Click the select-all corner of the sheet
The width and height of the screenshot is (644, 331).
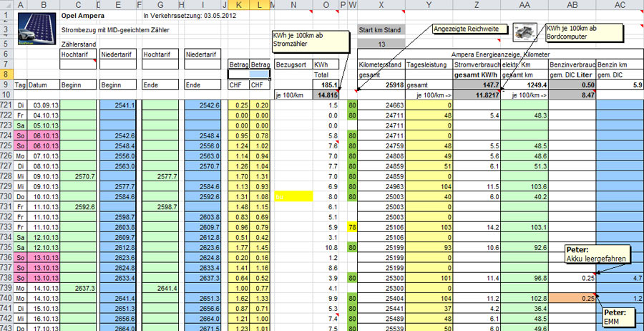pos(6,4)
